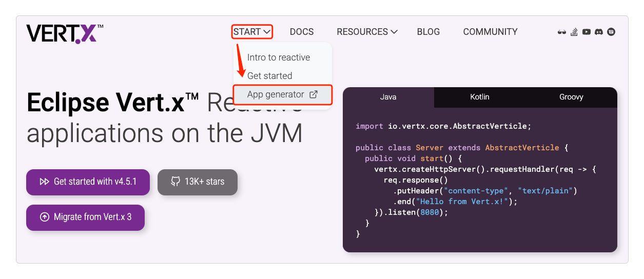Open the YouTube channel icon

[587, 32]
